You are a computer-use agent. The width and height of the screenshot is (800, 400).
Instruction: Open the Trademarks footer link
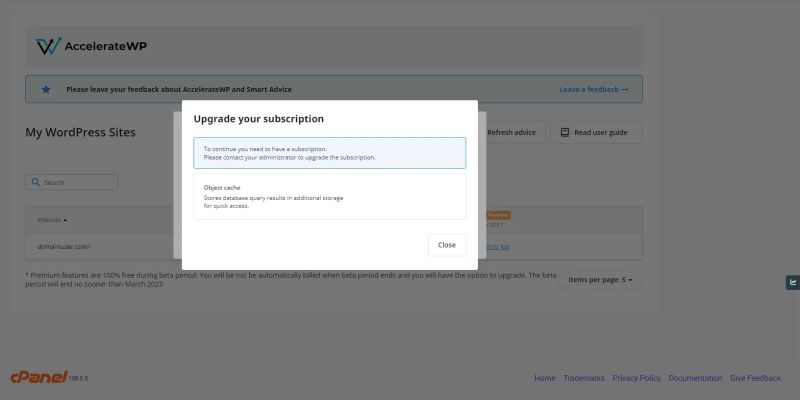click(x=584, y=378)
